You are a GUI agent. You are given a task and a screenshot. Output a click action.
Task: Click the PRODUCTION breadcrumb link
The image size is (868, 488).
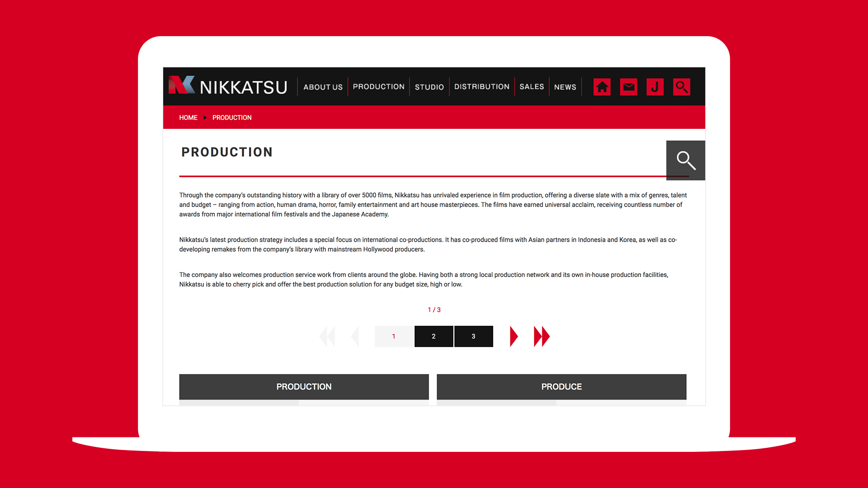point(232,117)
